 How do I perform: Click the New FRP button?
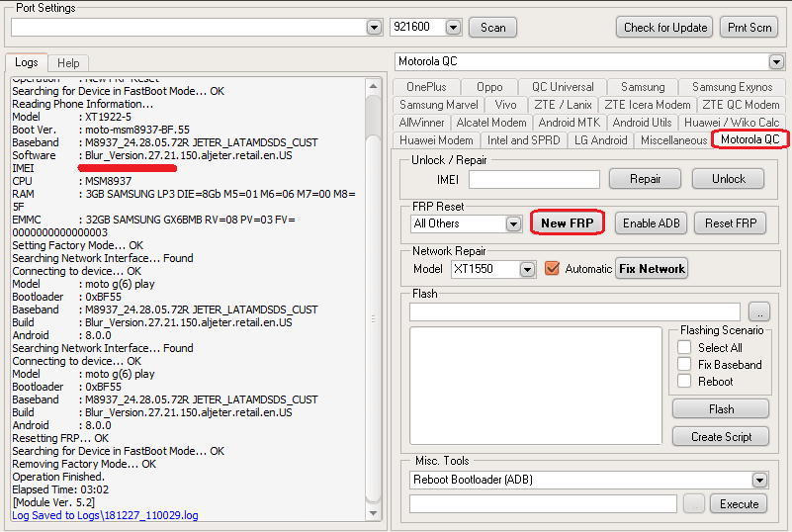point(568,222)
